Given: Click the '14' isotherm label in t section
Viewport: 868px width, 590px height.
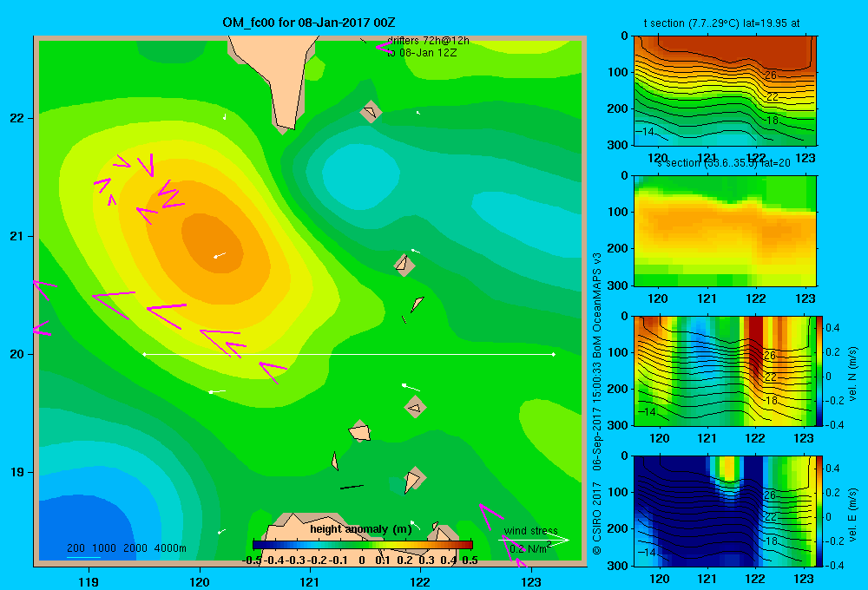Looking at the screenshot, I should [645, 132].
